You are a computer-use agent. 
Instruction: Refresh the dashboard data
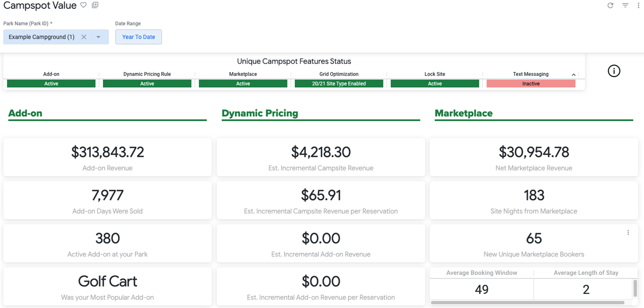[610, 5]
